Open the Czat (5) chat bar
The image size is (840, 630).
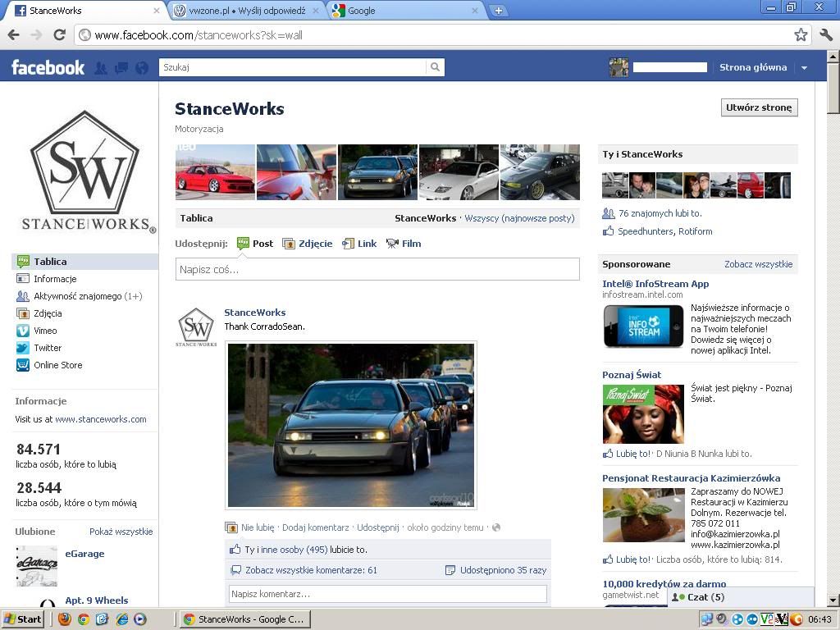point(740,597)
